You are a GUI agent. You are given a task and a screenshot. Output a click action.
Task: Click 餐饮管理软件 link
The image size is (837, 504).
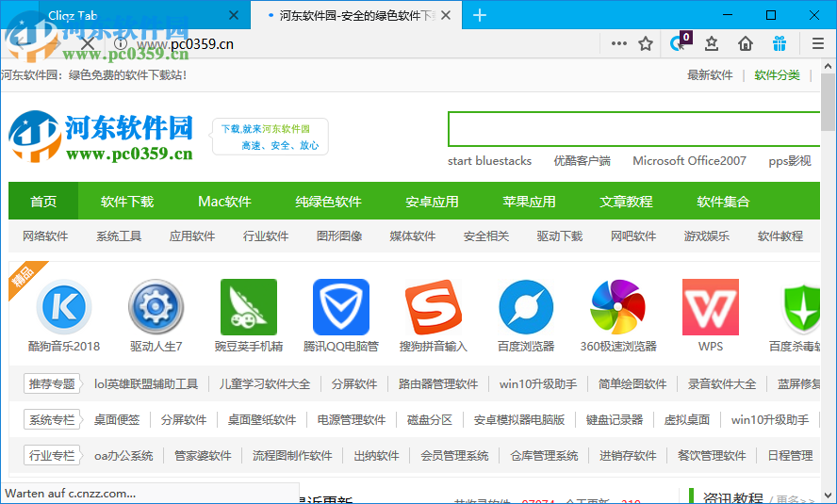(x=712, y=455)
